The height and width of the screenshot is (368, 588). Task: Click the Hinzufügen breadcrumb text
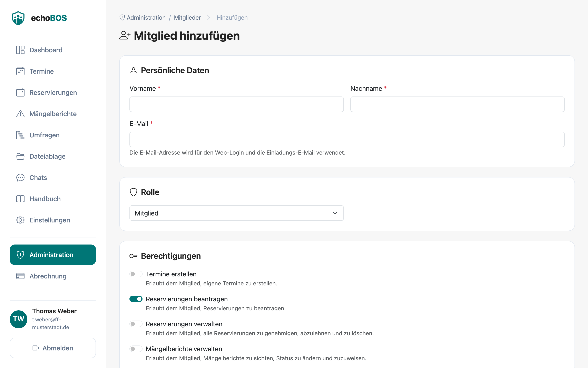tap(232, 18)
